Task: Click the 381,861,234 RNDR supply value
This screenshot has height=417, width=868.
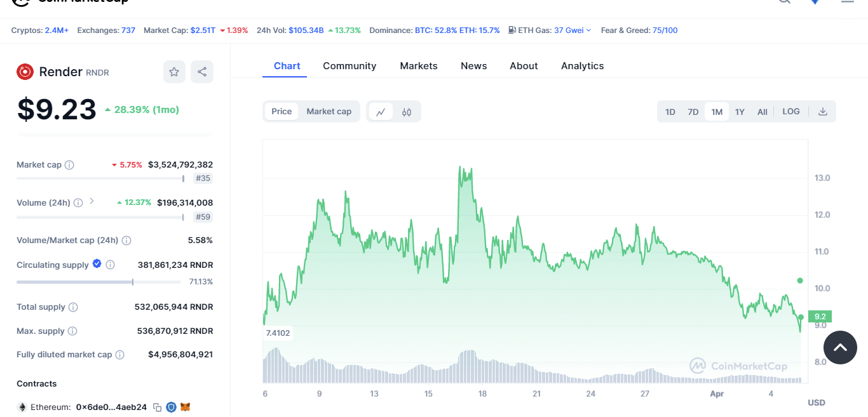Action: pyautogui.click(x=175, y=265)
